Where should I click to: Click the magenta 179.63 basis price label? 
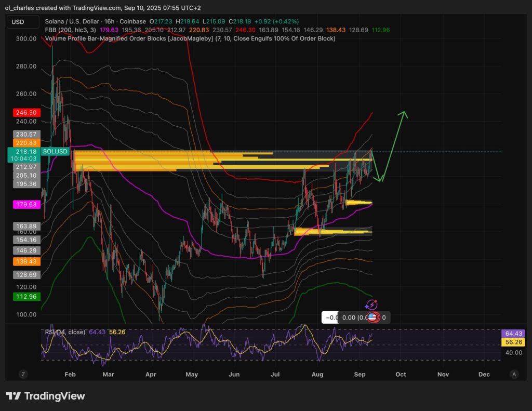coord(24,205)
